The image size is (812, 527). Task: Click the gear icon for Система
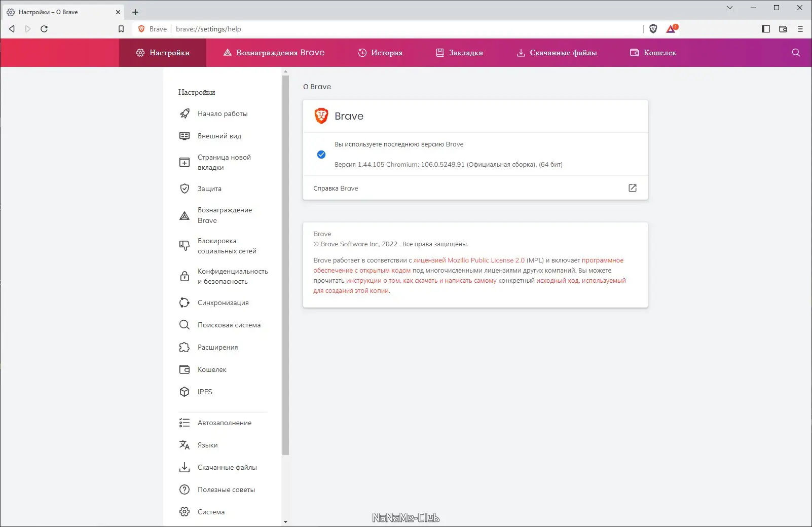pos(184,512)
